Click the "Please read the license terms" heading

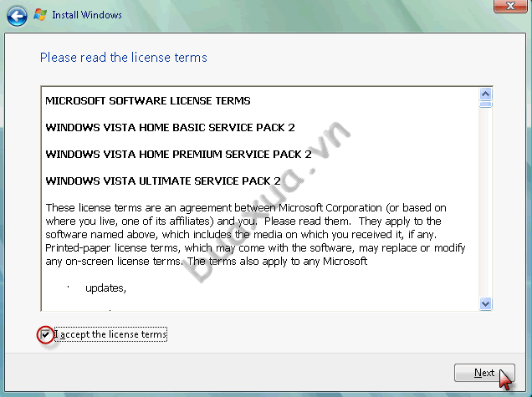point(124,58)
